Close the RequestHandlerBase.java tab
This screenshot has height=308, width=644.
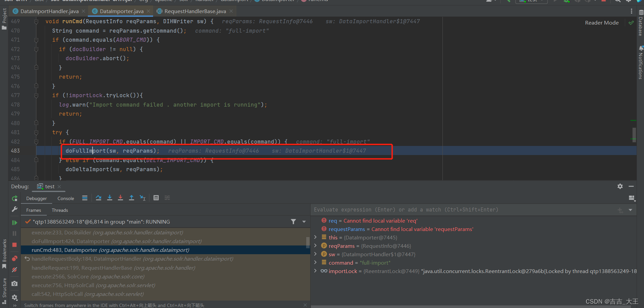point(231,11)
